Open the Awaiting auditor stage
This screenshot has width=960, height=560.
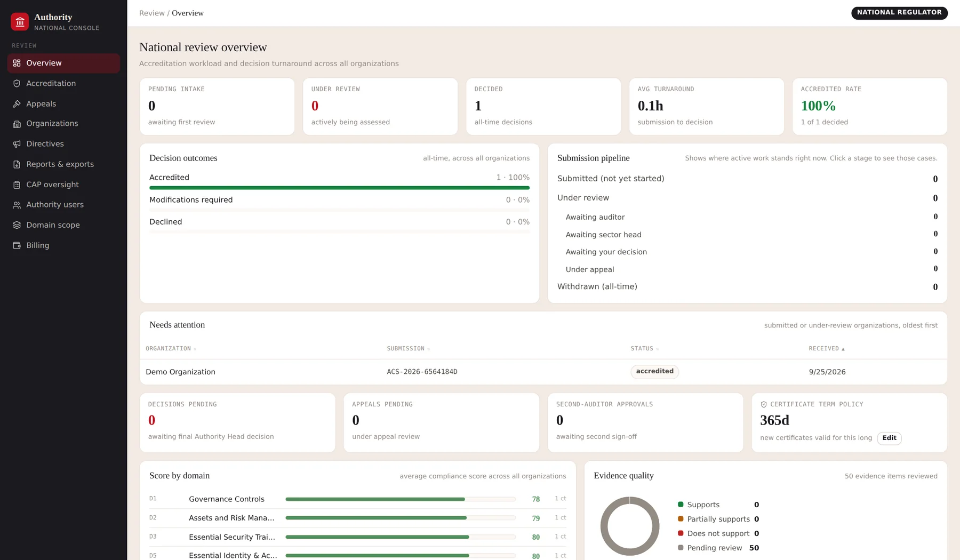click(x=751, y=217)
